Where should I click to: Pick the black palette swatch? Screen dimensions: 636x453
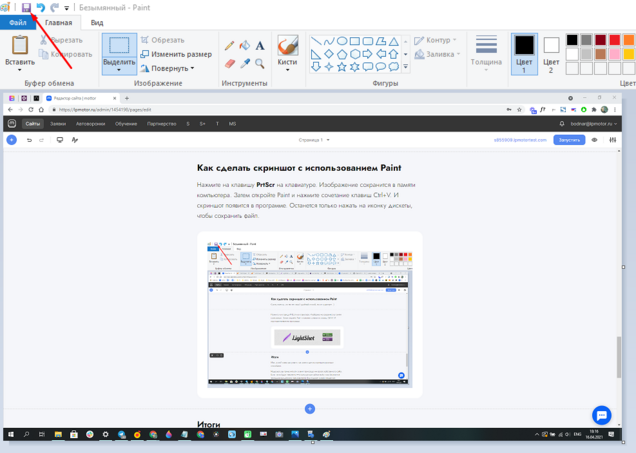572,40
